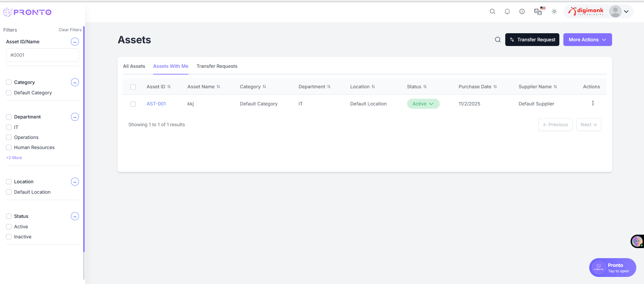
Task: Open the info icon in header
Action: [x=522, y=11]
